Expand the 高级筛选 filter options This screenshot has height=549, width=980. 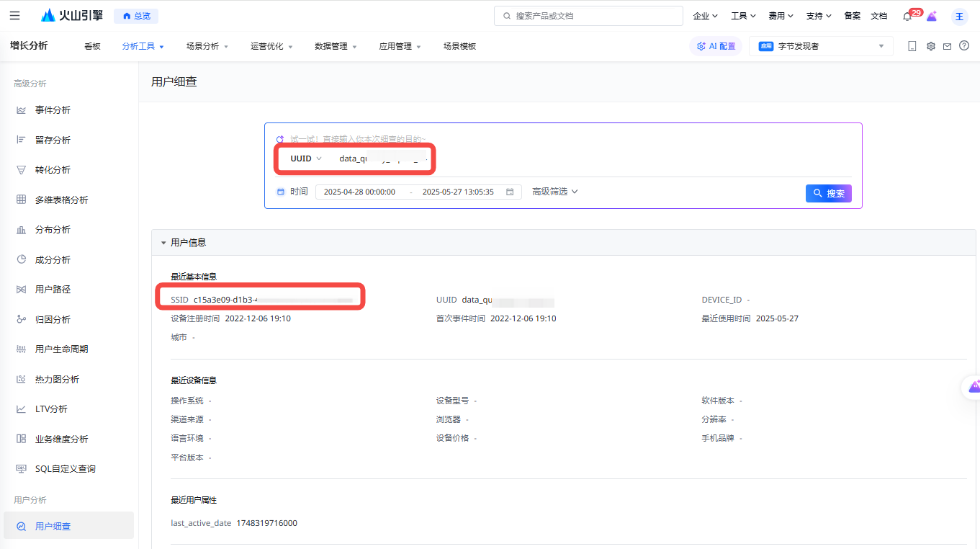tap(555, 192)
